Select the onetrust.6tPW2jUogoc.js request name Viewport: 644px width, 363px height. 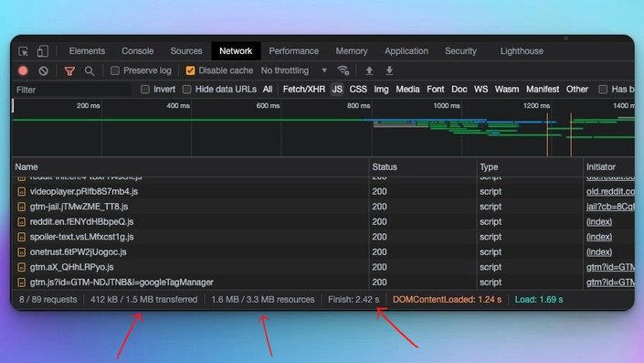[78, 252]
